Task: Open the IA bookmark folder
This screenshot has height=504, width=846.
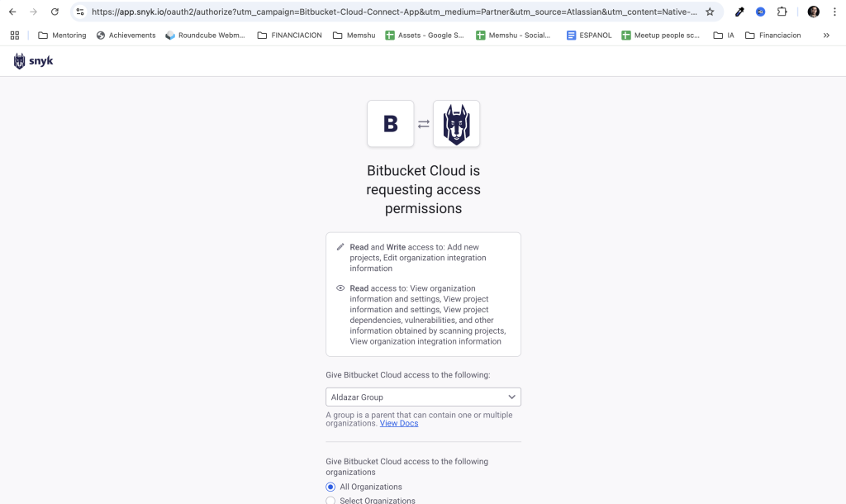Action: click(724, 35)
